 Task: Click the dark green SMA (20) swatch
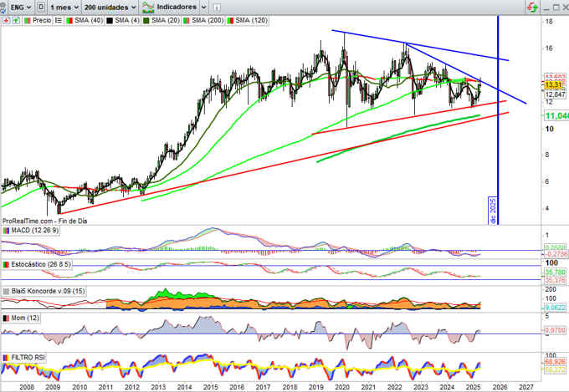tap(146, 21)
